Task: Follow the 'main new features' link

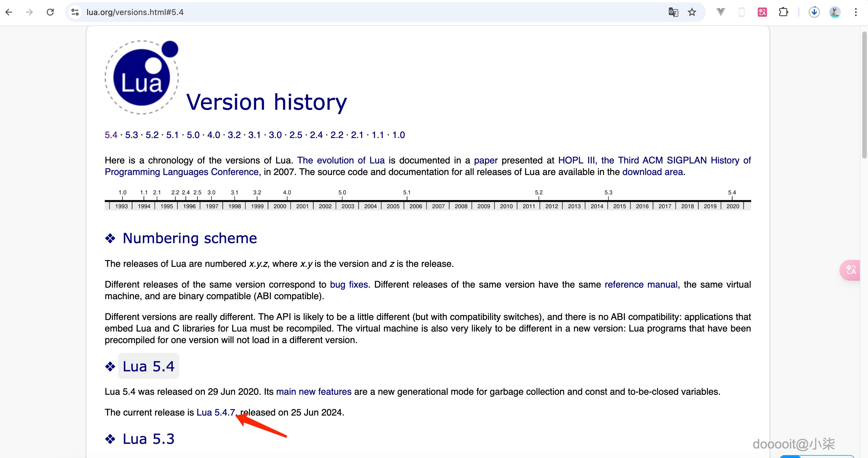Action: pos(313,392)
